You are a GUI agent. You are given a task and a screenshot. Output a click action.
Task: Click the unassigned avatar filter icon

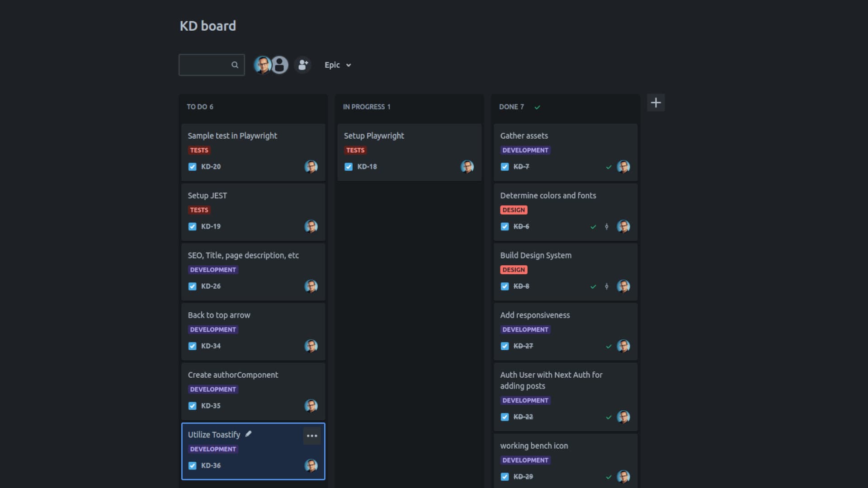click(x=280, y=65)
